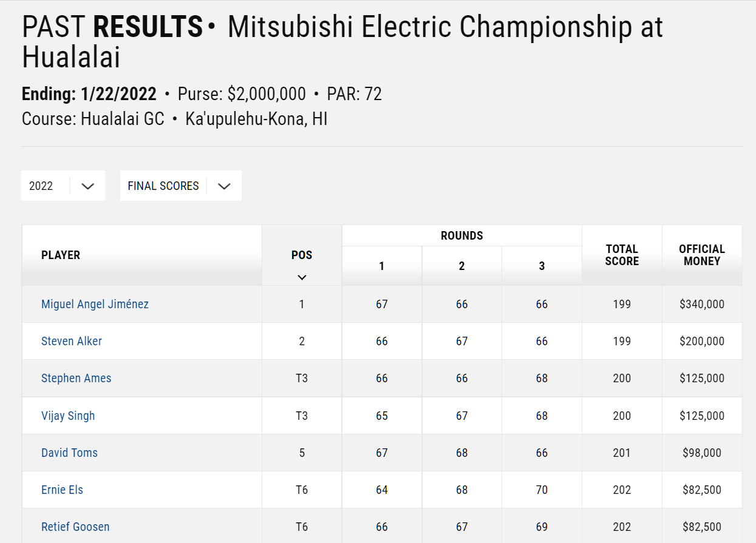Image resolution: width=756 pixels, height=543 pixels.
Task: Select Miguel Angel Jiménez's $340,000 prize cell
Action: (702, 303)
